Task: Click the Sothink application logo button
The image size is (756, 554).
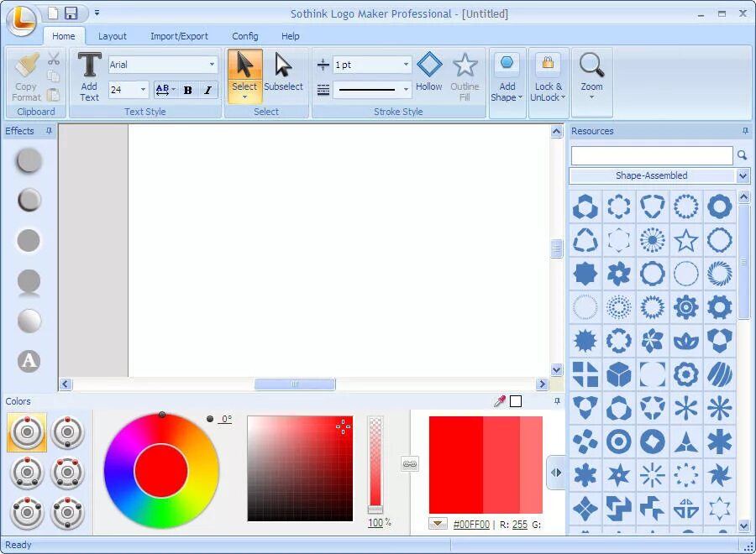Action: [x=21, y=19]
